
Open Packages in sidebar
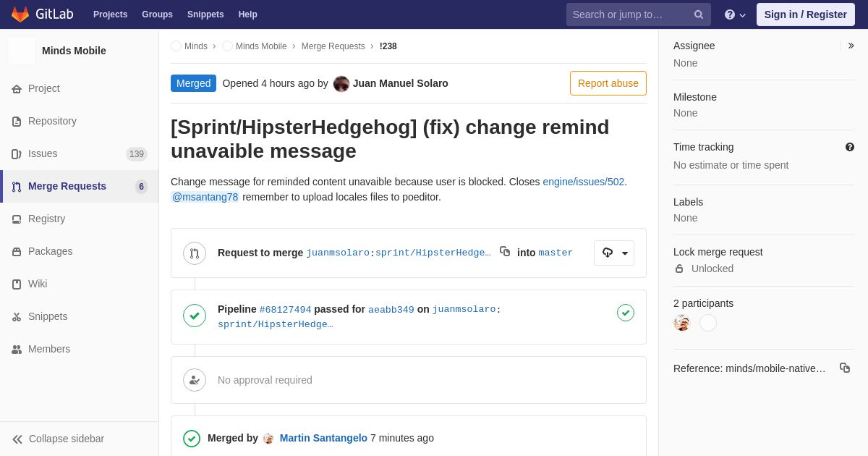[x=50, y=251]
